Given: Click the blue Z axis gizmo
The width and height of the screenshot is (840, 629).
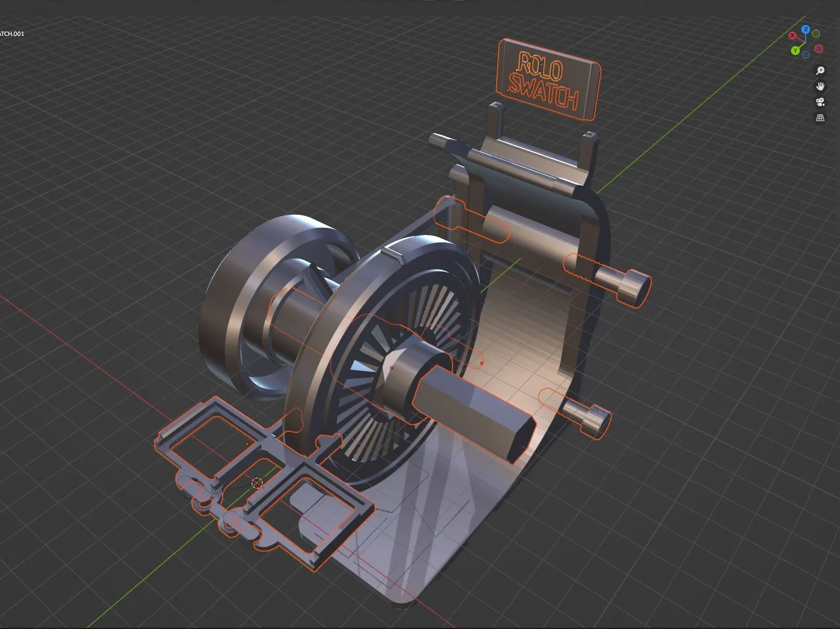Looking at the screenshot, I should click(806, 30).
